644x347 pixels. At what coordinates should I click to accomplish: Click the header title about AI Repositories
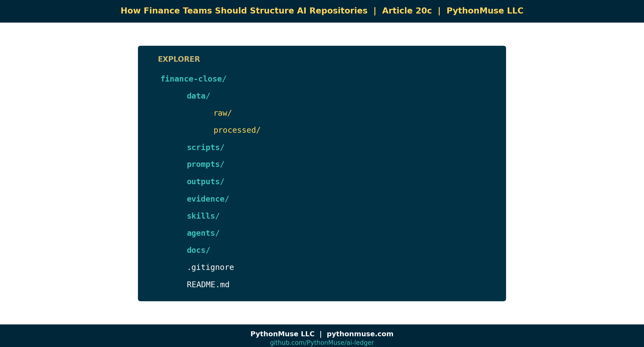(x=244, y=11)
